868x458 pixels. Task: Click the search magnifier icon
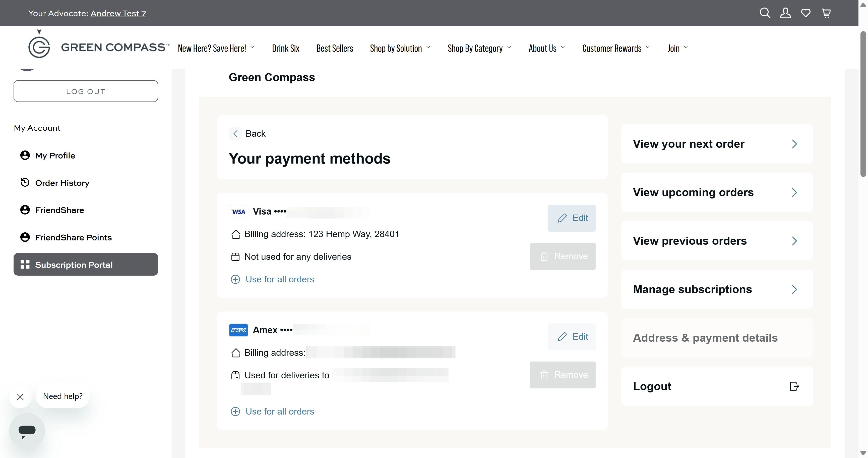pos(765,13)
